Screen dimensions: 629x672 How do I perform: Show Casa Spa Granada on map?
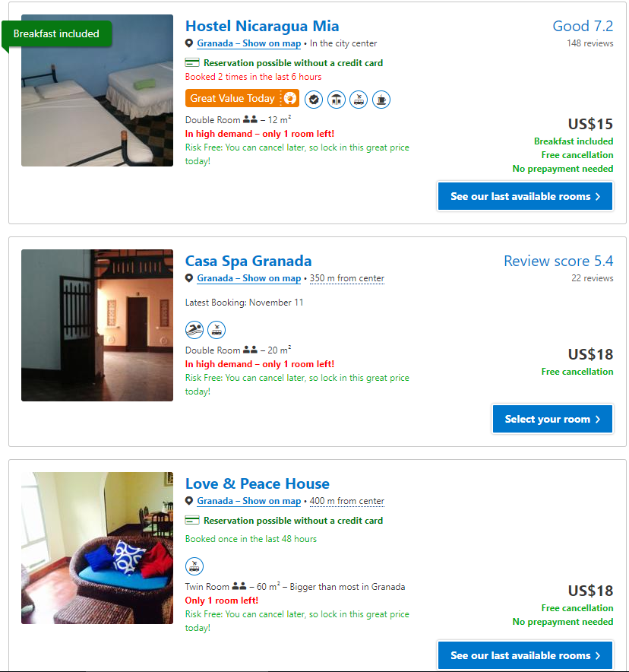coord(248,278)
